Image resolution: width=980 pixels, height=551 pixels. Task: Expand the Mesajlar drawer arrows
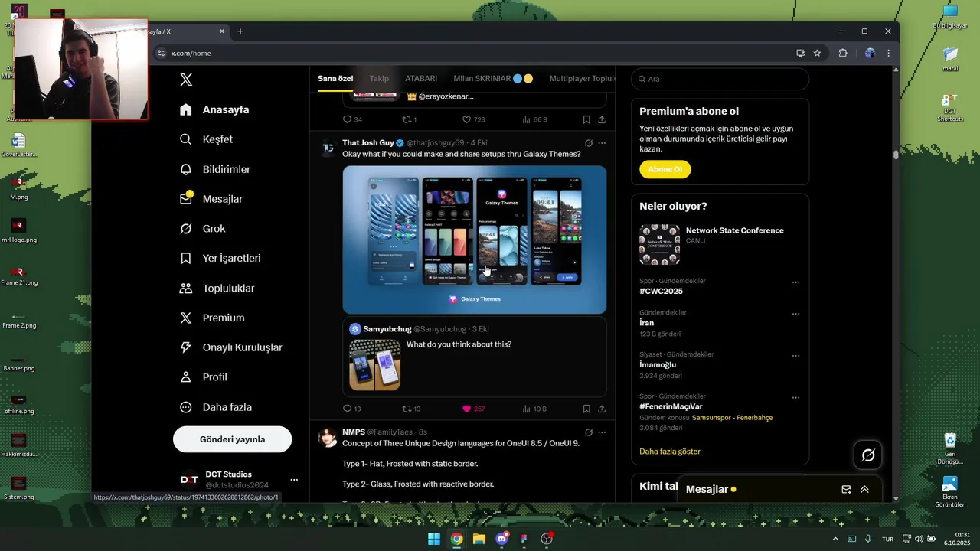(864, 490)
